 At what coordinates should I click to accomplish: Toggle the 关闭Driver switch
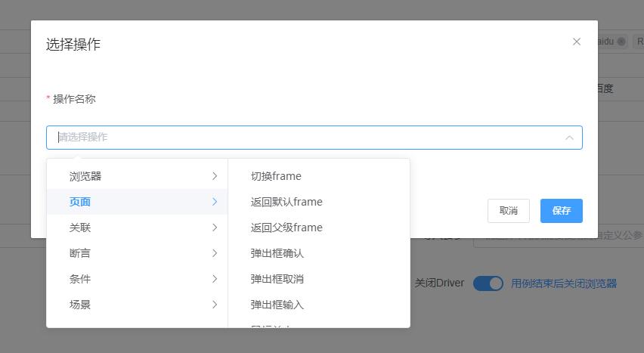(488, 283)
